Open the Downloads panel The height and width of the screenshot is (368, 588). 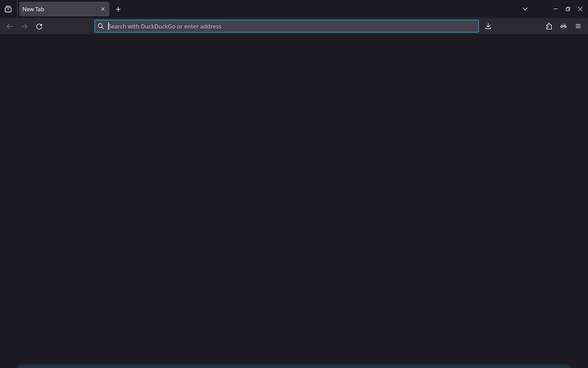click(x=488, y=26)
